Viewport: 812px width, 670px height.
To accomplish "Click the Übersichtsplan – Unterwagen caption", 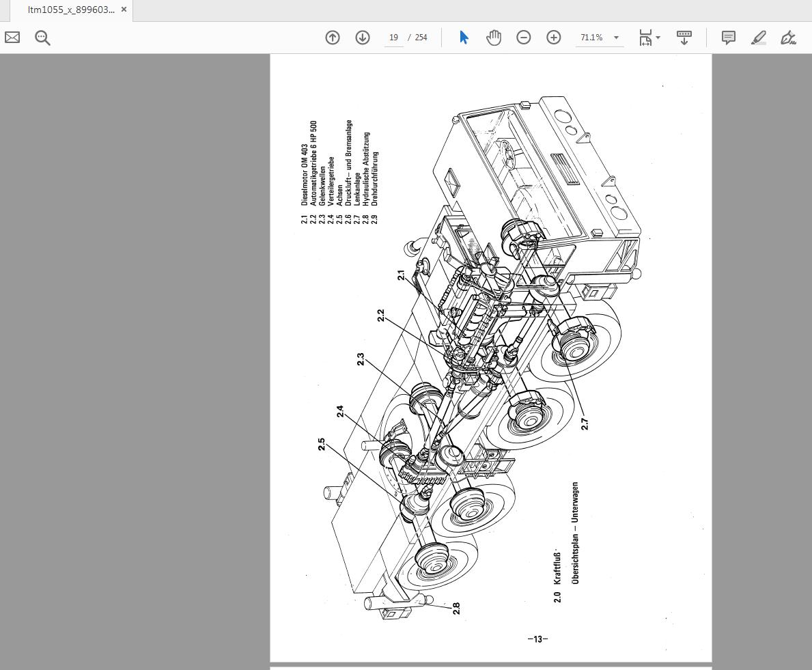I will pyautogui.click(x=575, y=533).
